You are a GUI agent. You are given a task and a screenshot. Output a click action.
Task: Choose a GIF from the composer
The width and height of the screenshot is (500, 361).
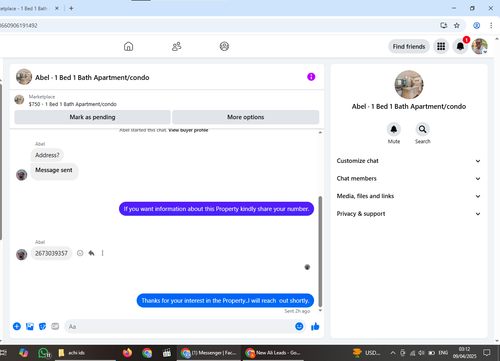tap(55, 326)
